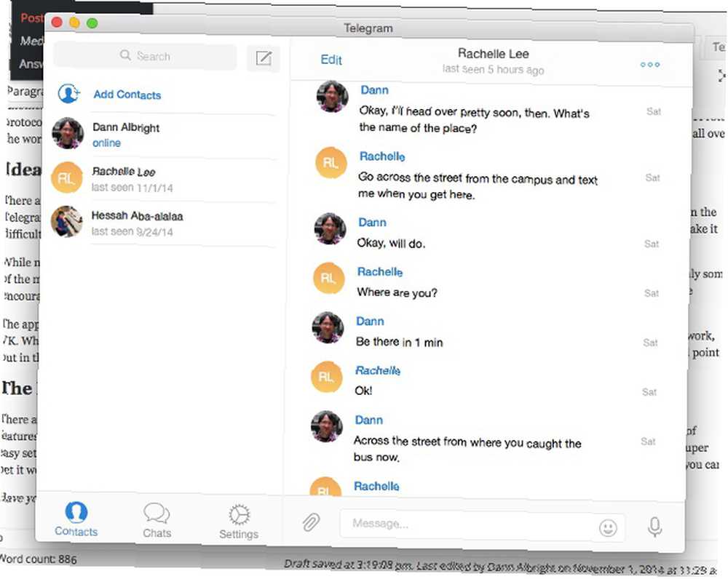Screen dimensions: 728x579
Task: Click the Message input field
Action: [x=482, y=524]
